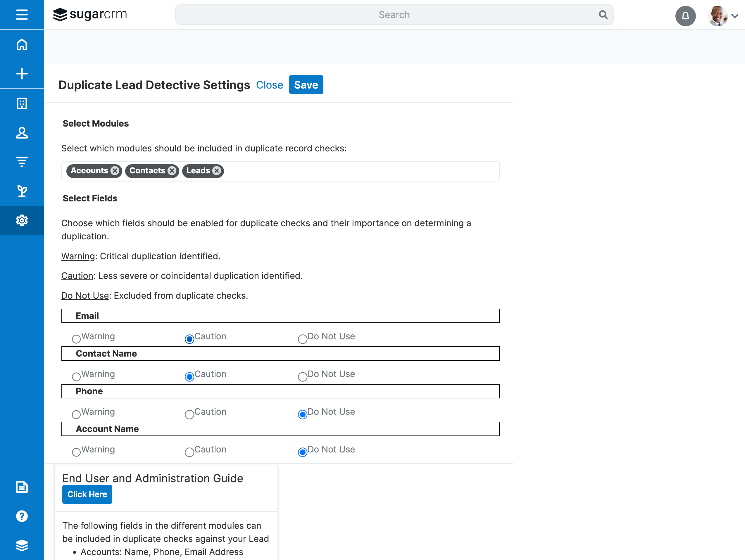Viewport: 745px width, 560px height.
Task: Remove the Contacts module tag
Action: 172,171
